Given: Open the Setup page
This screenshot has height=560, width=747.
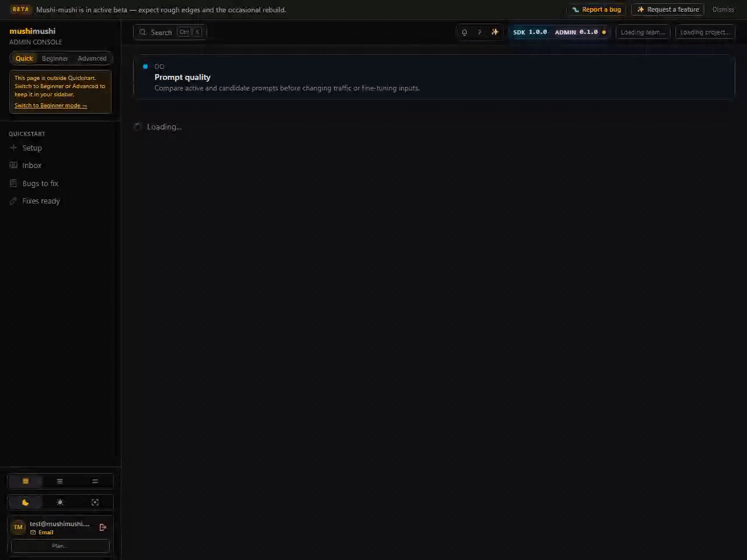Looking at the screenshot, I should click(60, 148).
